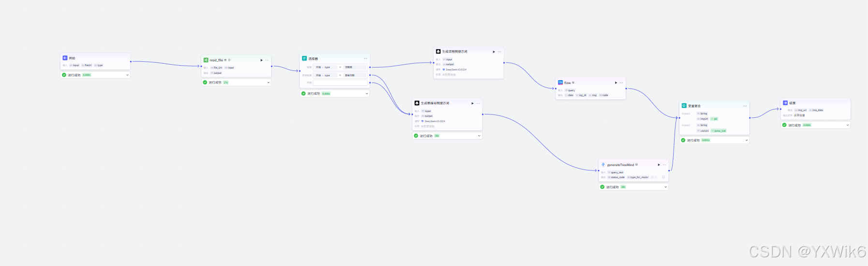868x266 pixels.
Task: Click the 选择器 IF node icon
Action: 305,58
